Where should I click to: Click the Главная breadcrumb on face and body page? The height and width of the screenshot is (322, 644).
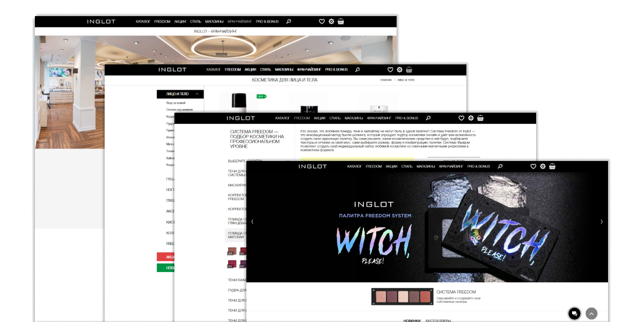tap(386, 80)
